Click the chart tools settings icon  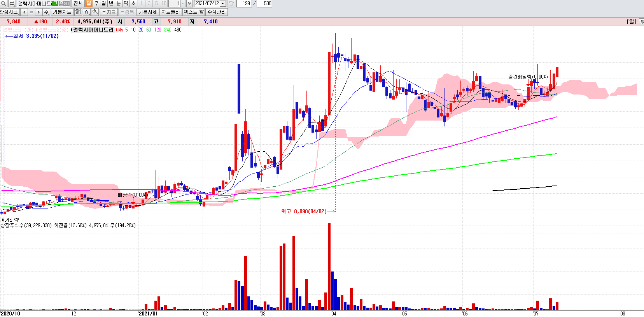pyautogui.click(x=78, y=12)
